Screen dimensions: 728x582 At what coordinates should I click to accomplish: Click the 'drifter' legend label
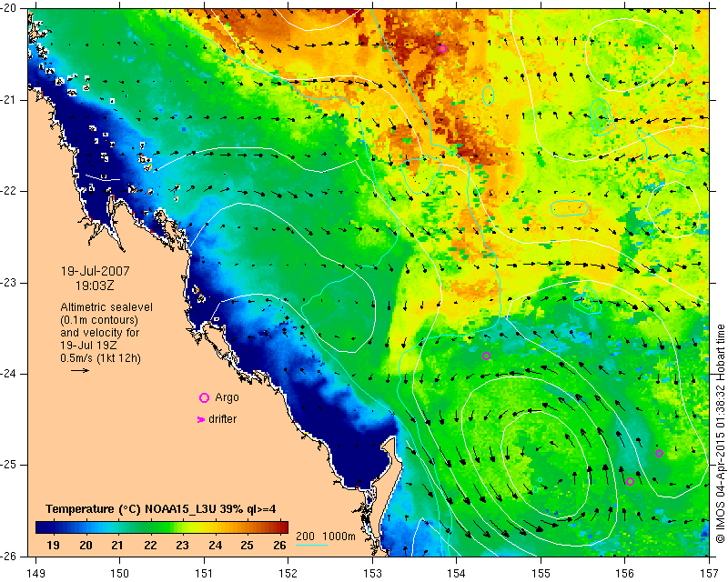(x=222, y=419)
